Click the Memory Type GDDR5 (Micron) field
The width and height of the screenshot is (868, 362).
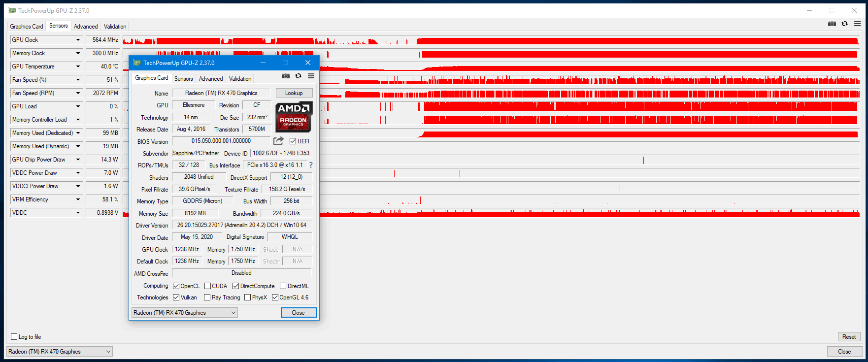pyautogui.click(x=202, y=201)
